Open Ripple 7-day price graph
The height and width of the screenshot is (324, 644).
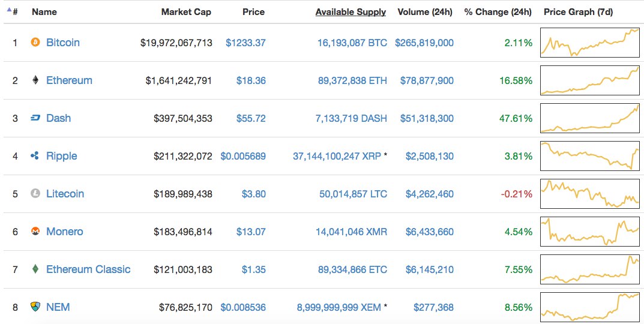(590, 155)
